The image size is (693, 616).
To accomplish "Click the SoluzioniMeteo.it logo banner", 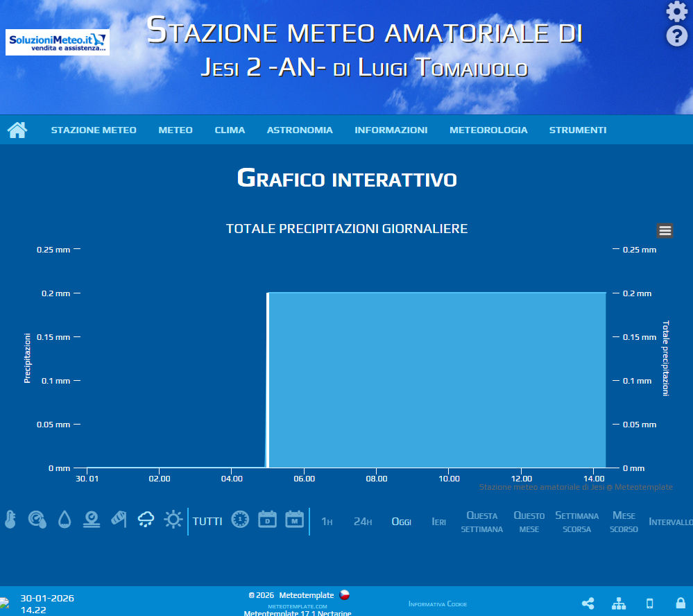I will point(58,42).
